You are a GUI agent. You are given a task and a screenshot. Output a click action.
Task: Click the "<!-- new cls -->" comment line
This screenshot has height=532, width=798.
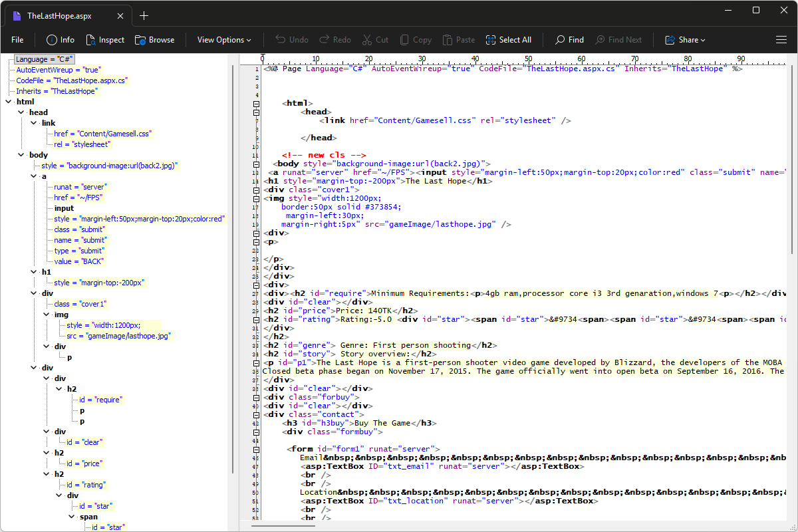coord(324,155)
